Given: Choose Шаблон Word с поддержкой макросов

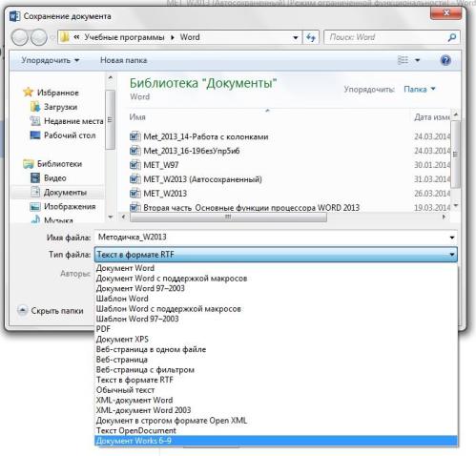Looking at the screenshot, I should [x=276, y=309].
